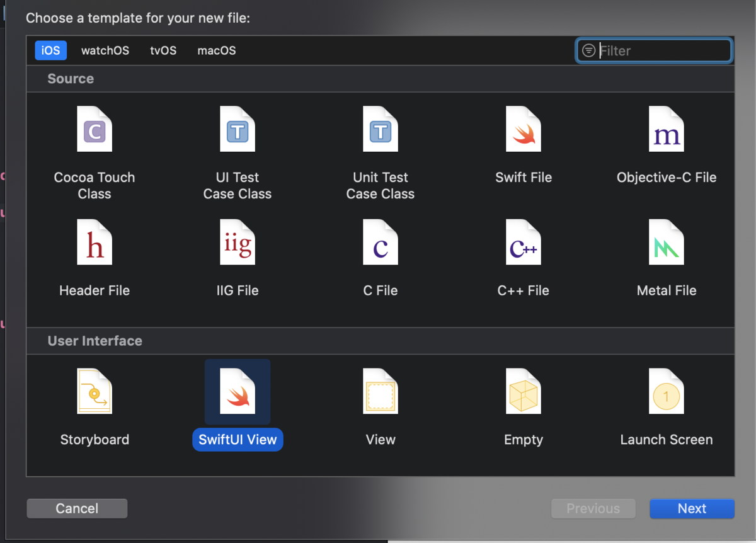Click the "Metal File" label
This screenshot has height=543, width=756.
point(667,290)
